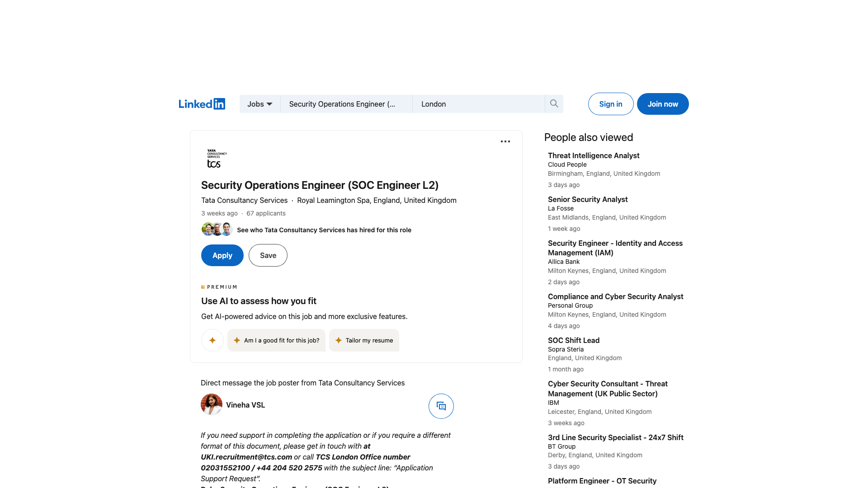
Task: Click the message job poster icon
Action: [441, 406]
